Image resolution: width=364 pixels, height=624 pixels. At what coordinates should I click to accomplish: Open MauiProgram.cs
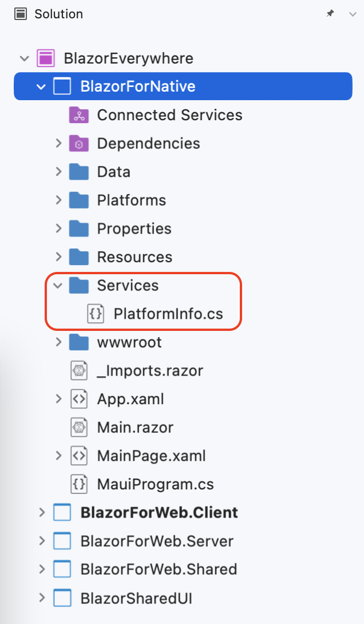coord(156,484)
